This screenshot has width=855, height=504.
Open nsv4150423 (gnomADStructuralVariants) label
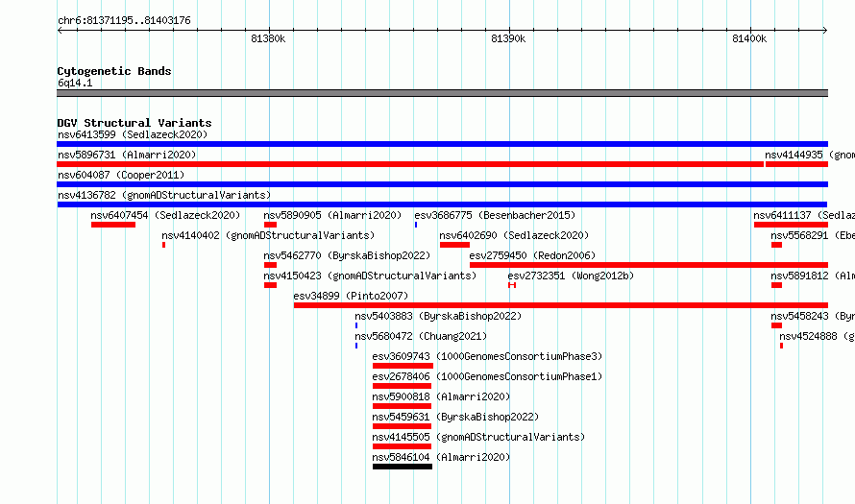[370, 276]
